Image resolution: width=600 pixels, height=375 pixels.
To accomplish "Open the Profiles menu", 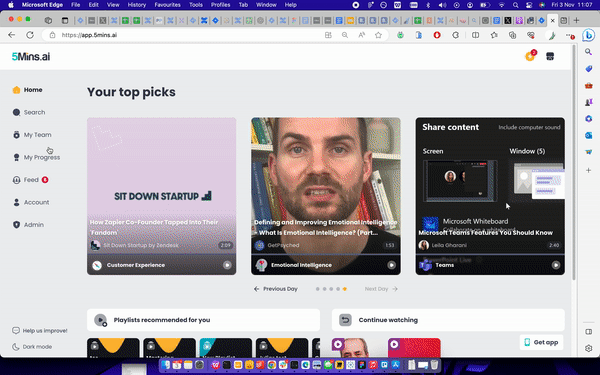I will pyautogui.click(x=220, y=5).
